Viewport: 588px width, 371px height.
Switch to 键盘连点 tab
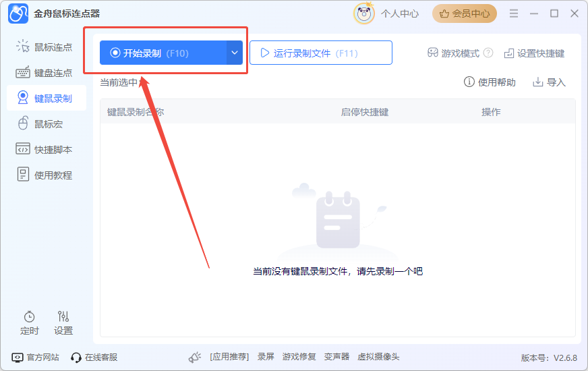pyautogui.click(x=46, y=73)
